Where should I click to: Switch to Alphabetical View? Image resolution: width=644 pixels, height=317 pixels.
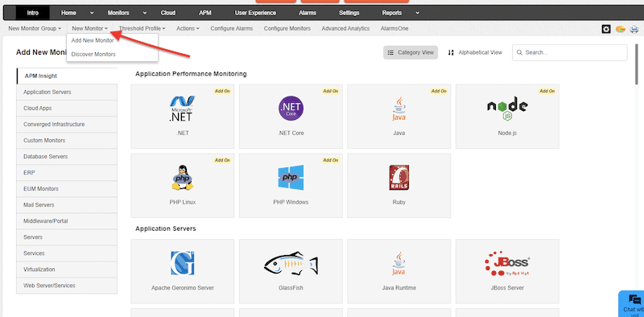(x=475, y=52)
